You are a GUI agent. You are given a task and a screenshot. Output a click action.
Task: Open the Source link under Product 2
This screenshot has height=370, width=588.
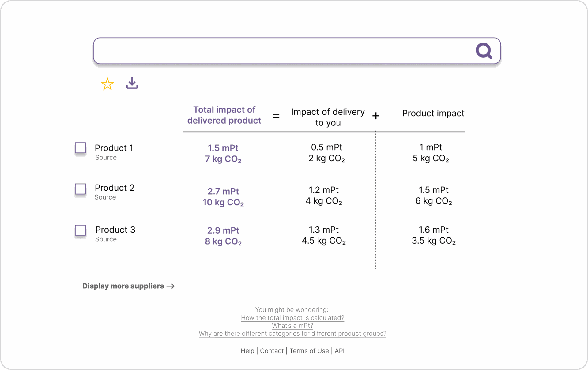[105, 197]
